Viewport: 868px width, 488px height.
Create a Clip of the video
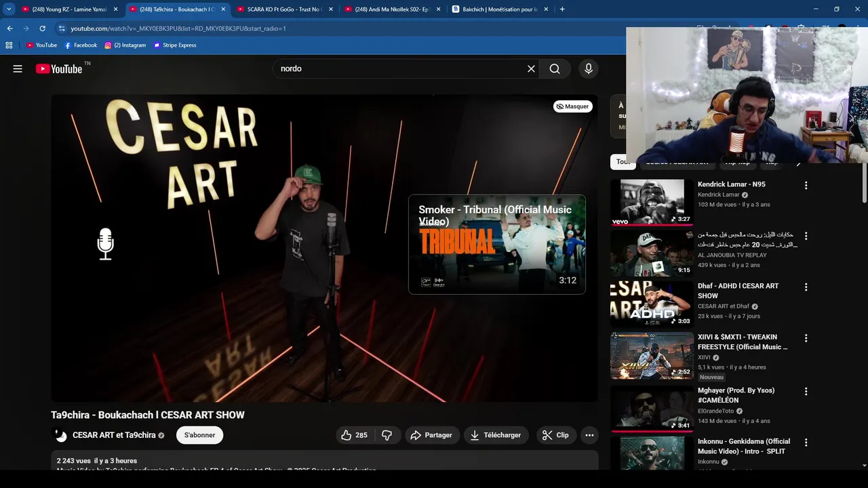click(555, 435)
